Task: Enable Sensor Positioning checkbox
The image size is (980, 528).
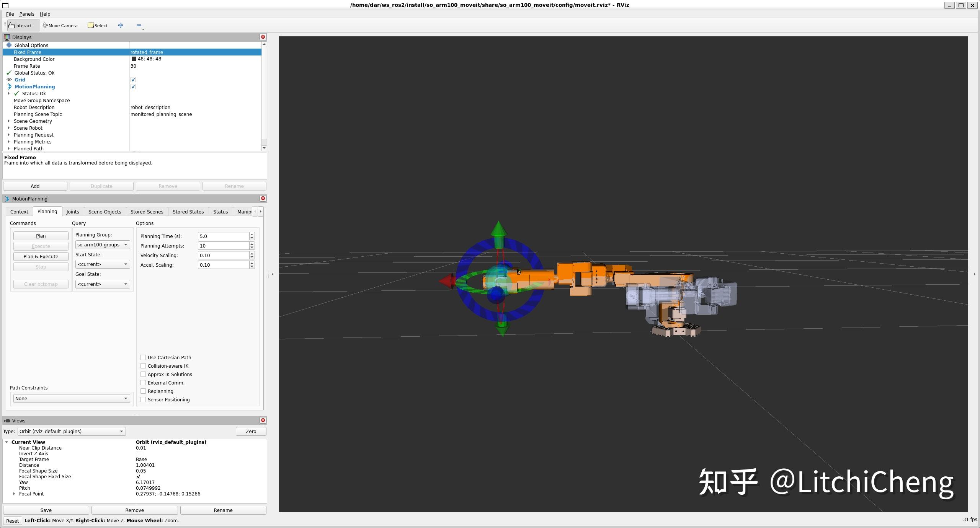Action: [143, 399]
